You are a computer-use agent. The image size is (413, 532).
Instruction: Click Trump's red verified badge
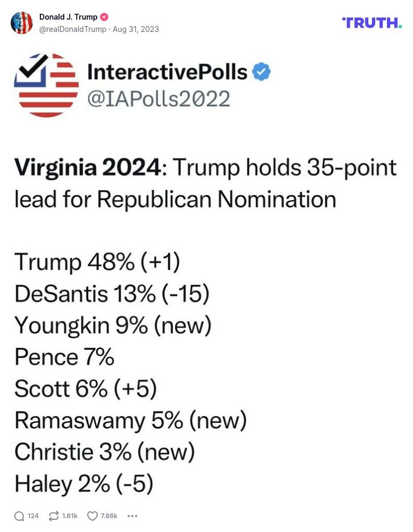[x=104, y=16]
